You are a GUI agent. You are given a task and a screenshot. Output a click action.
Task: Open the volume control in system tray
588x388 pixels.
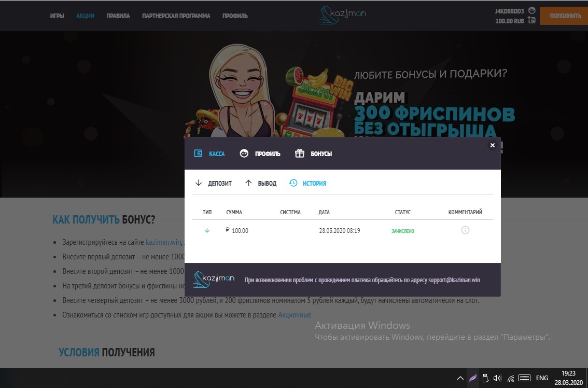497,378
